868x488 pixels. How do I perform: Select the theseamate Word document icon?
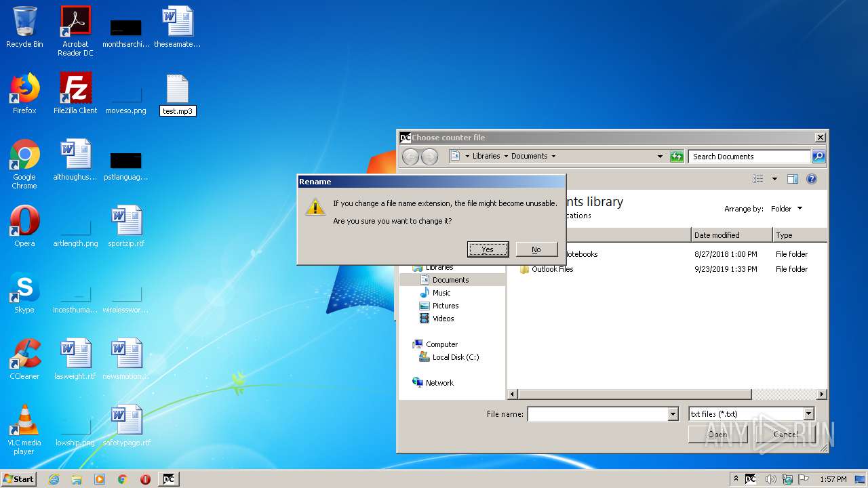click(x=178, y=27)
